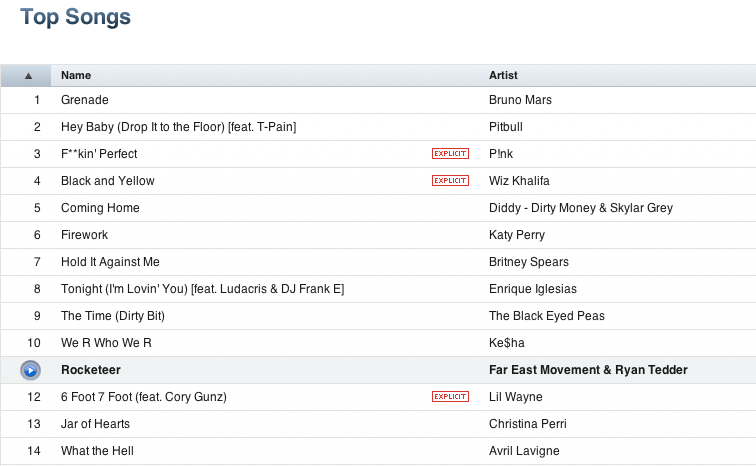Click the blue play button beside Rocketeer
This screenshot has width=756, height=466.
tap(30, 370)
